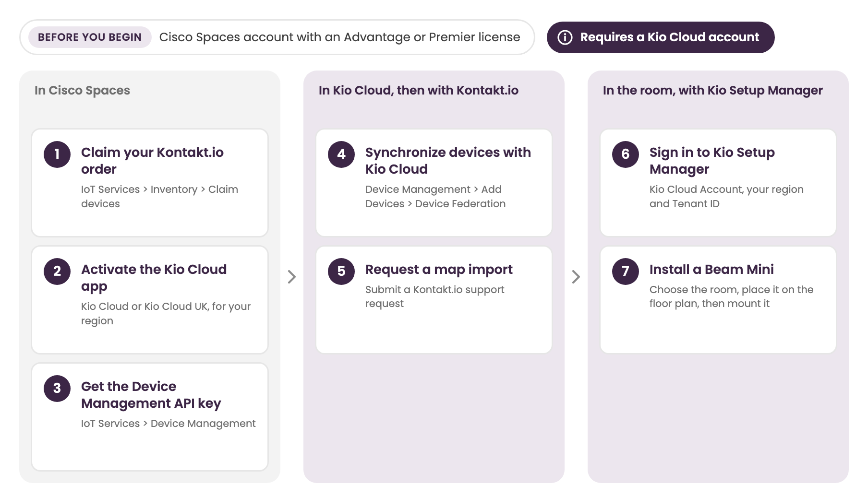Select the "Install a Beam Mini" title
Image resolution: width=868 pixels, height=497 pixels.
point(711,270)
